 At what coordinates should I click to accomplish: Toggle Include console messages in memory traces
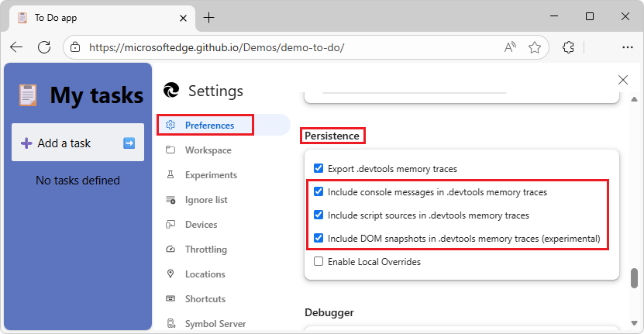[318, 191]
